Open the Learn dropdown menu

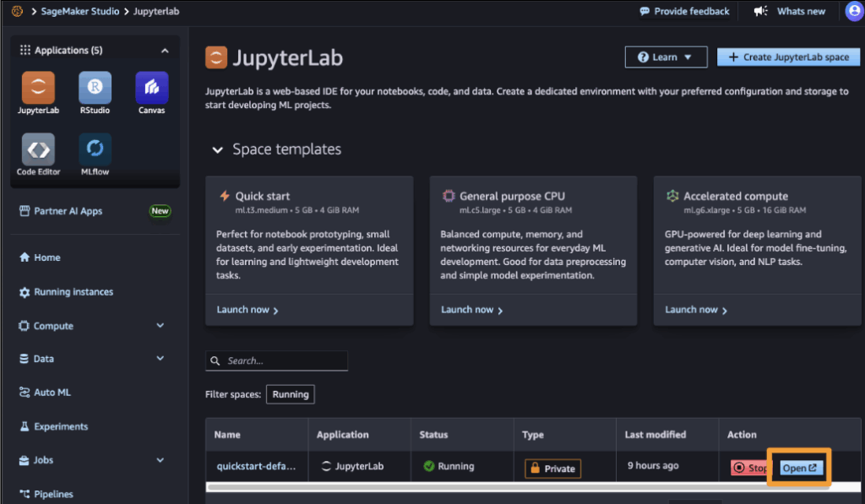coord(666,57)
